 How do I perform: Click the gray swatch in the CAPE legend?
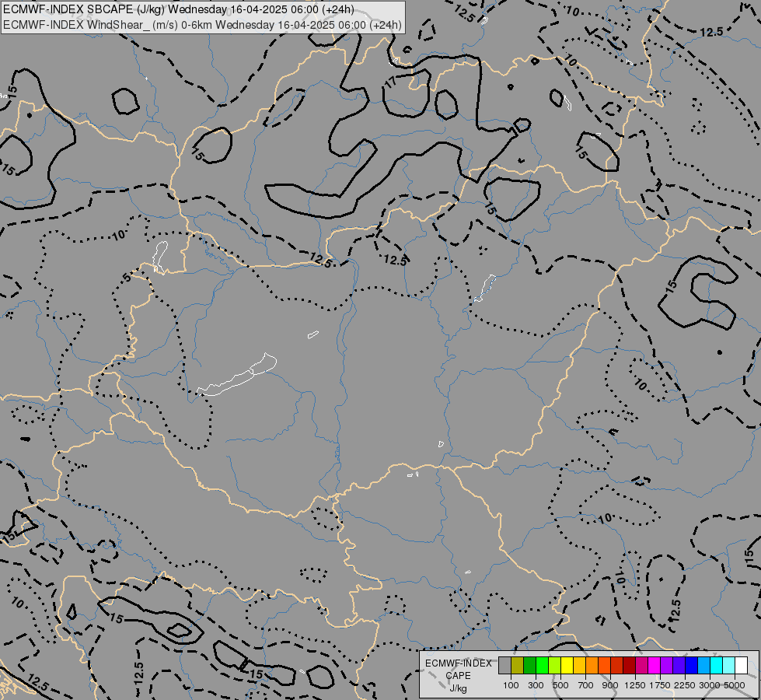click(504, 666)
